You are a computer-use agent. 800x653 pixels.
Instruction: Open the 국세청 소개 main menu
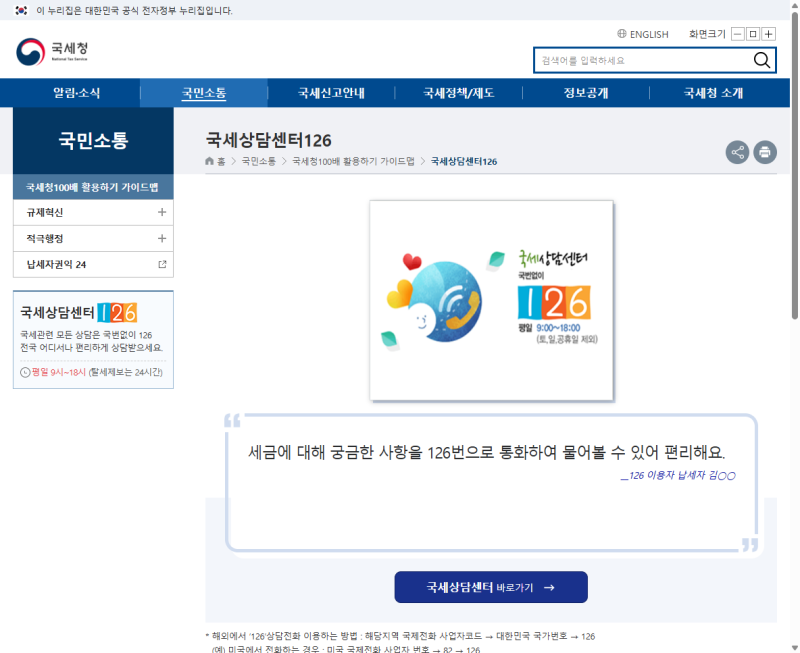tap(713, 93)
